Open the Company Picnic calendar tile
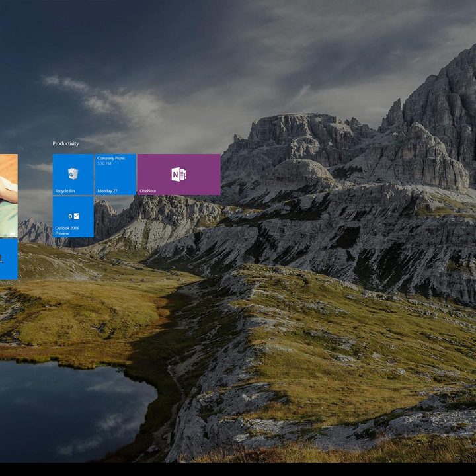 pos(115,175)
